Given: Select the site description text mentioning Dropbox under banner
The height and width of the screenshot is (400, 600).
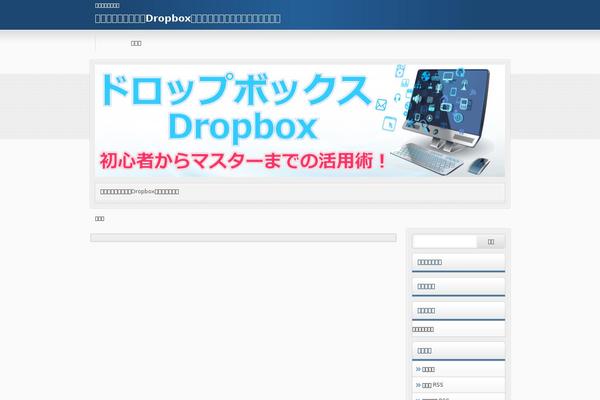Looking at the screenshot, I should [x=139, y=191].
